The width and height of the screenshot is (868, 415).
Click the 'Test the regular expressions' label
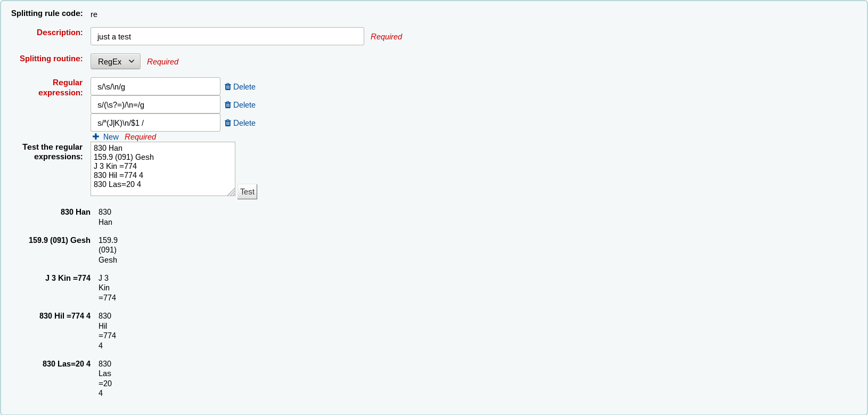click(x=52, y=152)
